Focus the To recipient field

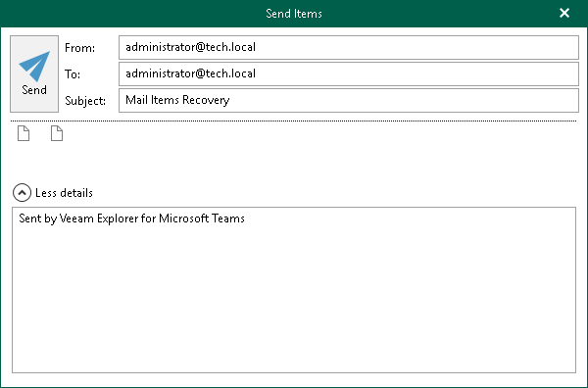pyautogui.click(x=349, y=73)
